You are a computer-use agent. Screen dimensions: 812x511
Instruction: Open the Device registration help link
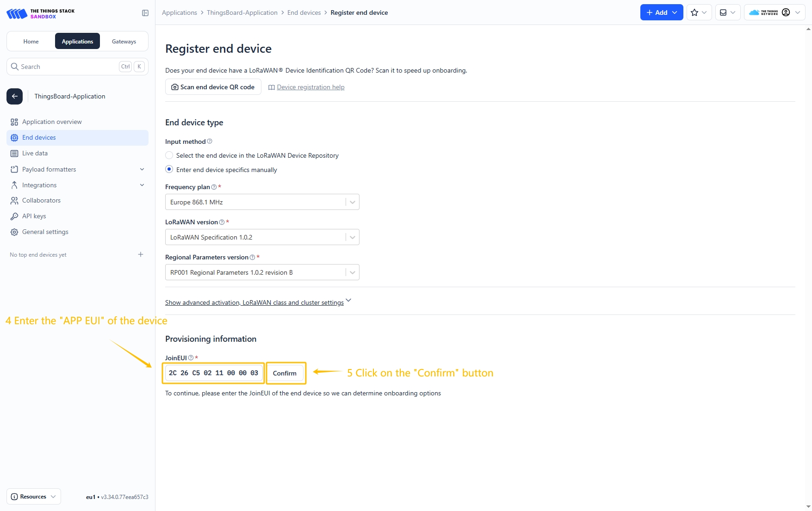pos(310,87)
